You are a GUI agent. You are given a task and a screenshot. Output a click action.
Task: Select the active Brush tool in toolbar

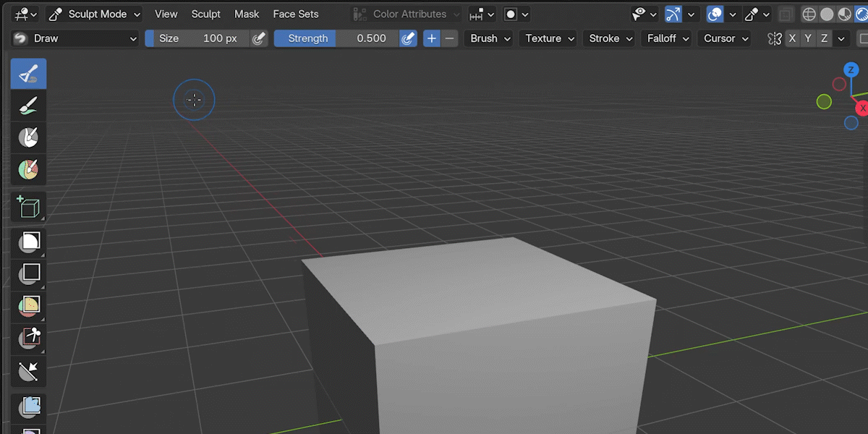[28, 74]
